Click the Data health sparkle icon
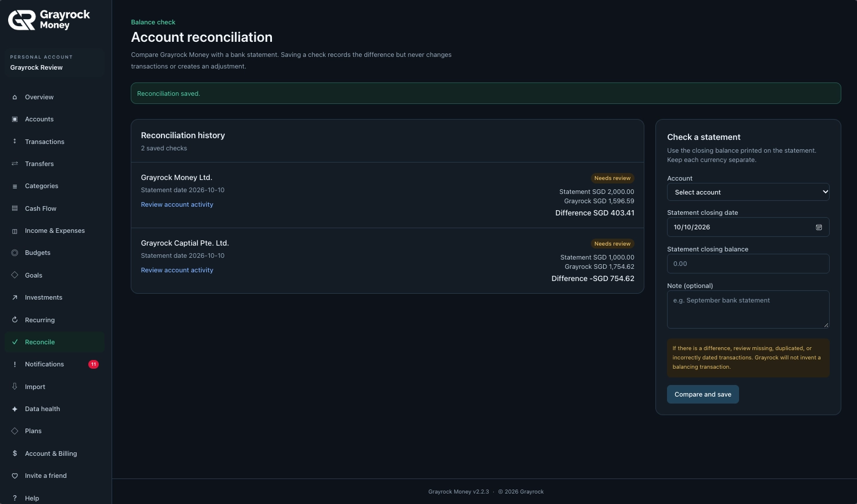 (x=15, y=409)
